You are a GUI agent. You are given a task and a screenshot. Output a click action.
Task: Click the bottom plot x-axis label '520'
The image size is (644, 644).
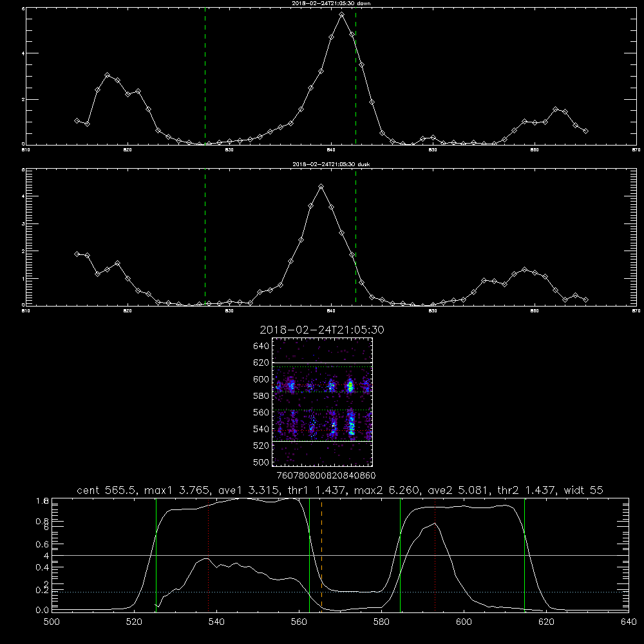[x=134, y=622]
